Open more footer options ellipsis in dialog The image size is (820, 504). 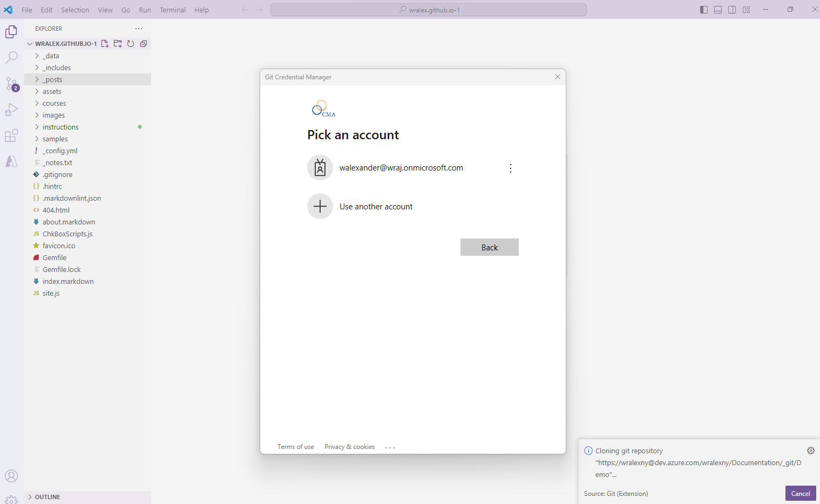coord(390,447)
